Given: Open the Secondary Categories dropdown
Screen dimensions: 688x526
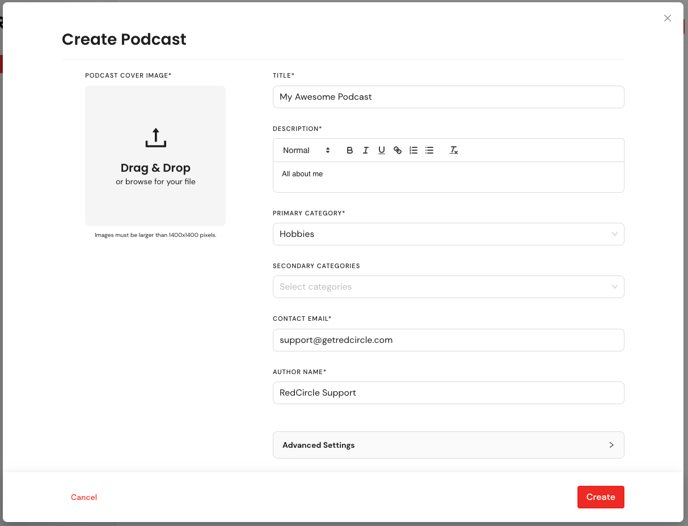Looking at the screenshot, I should coord(448,286).
